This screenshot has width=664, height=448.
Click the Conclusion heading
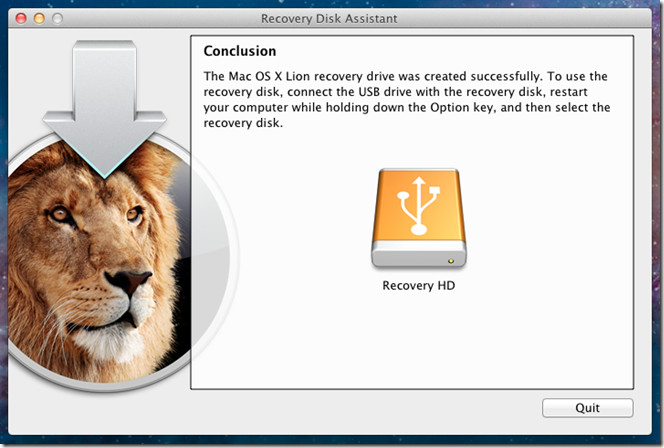240,51
